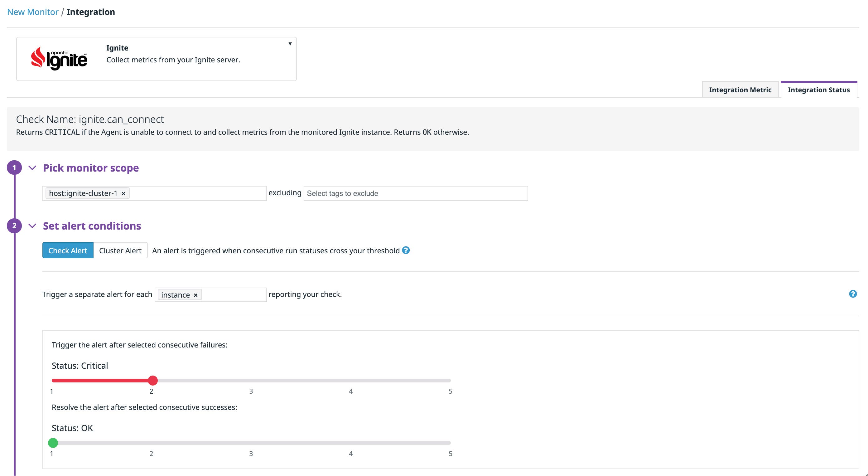The image size is (868, 476).
Task: Click the purple step 2 indicator circle
Action: pyautogui.click(x=14, y=226)
